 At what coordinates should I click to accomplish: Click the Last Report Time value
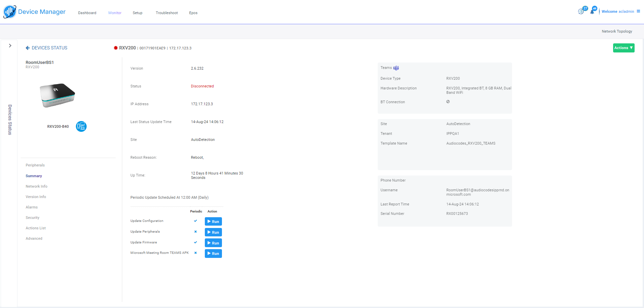[x=462, y=204]
